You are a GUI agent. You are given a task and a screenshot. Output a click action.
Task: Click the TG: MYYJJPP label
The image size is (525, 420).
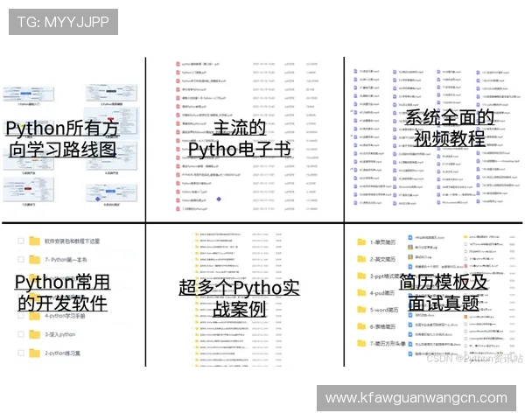pyautogui.click(x=63, y=22)
